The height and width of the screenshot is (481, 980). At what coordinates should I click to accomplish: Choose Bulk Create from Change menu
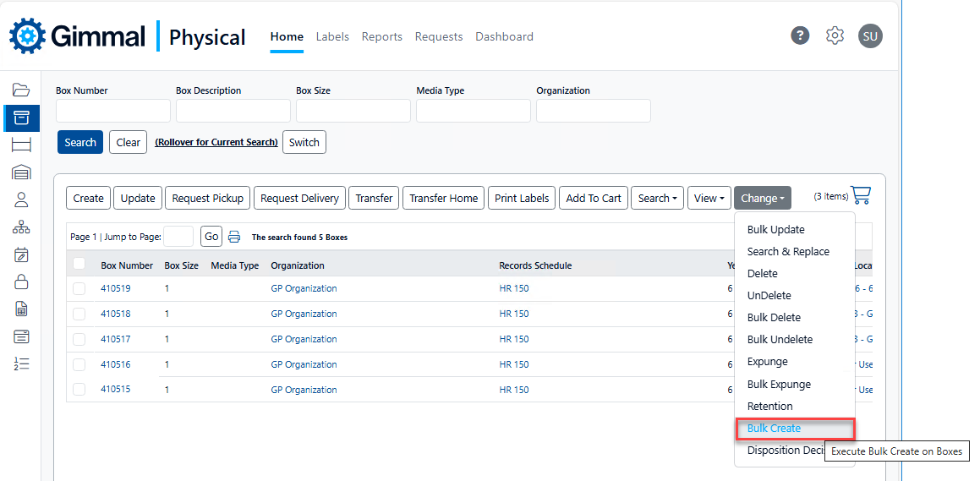(774, 429)
